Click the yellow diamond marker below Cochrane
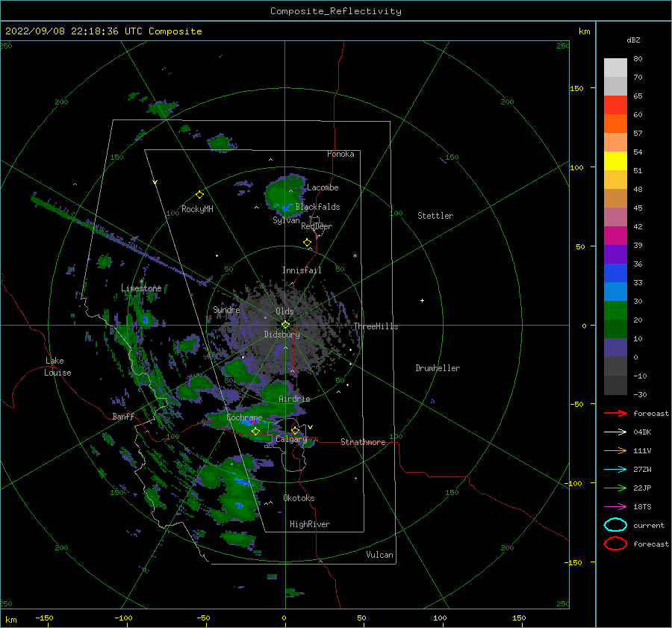 (x=255, y=432)
